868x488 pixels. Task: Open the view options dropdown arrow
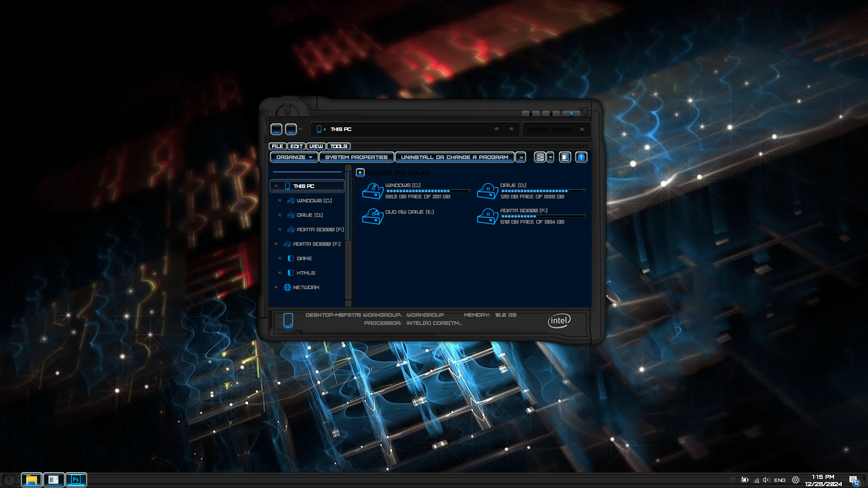(550, 157)
